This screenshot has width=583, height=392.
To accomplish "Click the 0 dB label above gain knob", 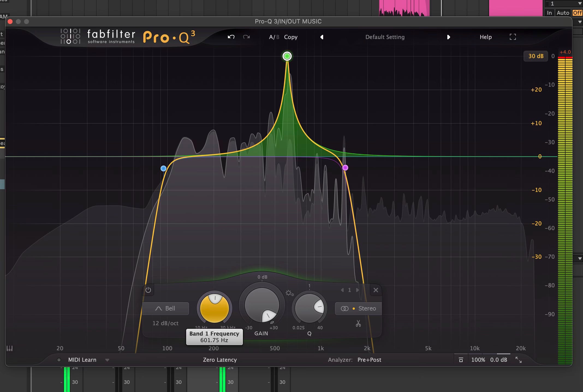I will [x=262, y=277].
